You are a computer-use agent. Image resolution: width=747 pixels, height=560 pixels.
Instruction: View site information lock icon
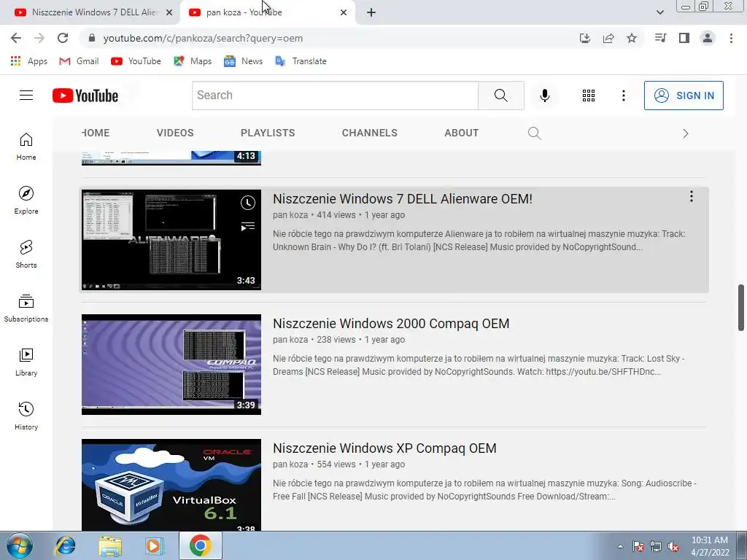(92, 38)
